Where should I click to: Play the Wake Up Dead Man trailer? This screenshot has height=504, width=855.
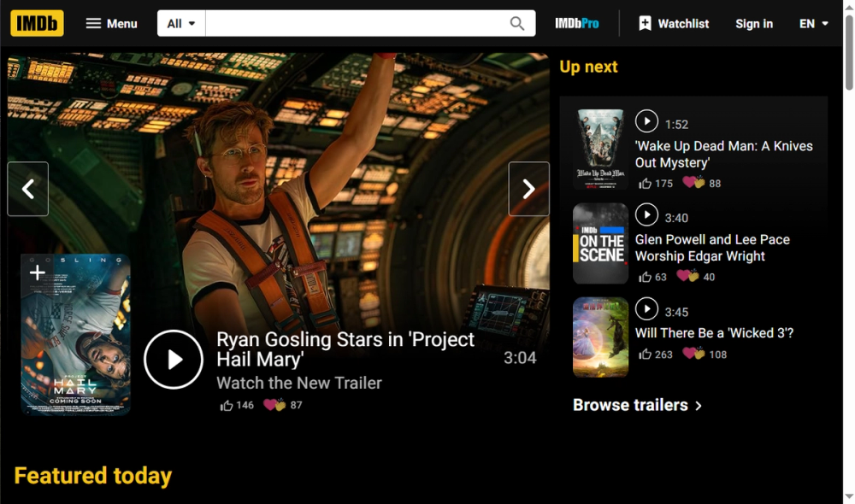point(646,121)
